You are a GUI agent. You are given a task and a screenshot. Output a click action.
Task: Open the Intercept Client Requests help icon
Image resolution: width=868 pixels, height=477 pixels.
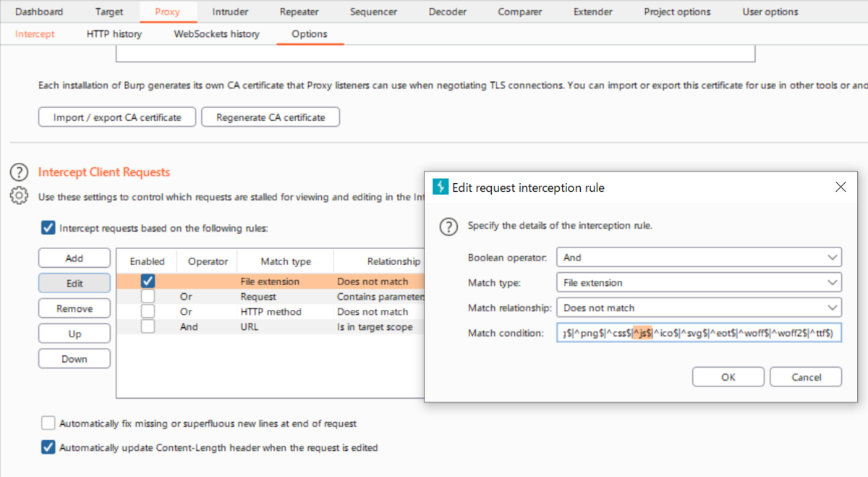click(x=19, y=172)
